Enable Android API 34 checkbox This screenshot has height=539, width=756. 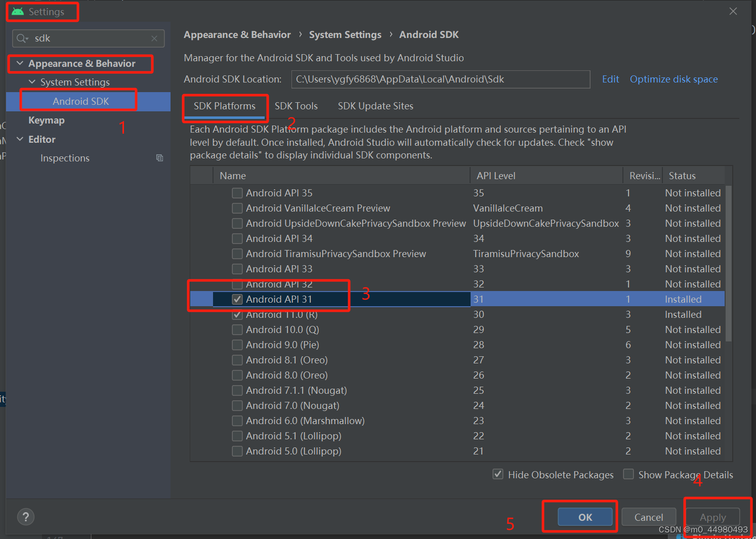[x=237, y=238]
